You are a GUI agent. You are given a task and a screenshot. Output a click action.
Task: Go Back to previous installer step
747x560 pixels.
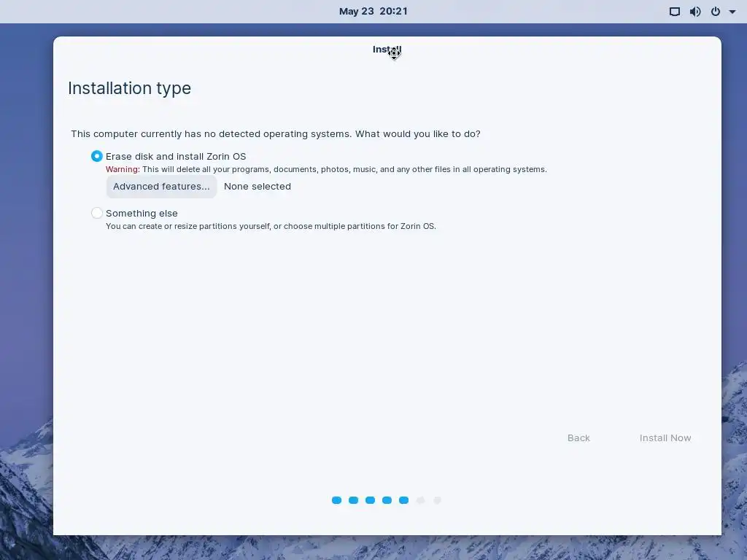[x=578, y=438]
